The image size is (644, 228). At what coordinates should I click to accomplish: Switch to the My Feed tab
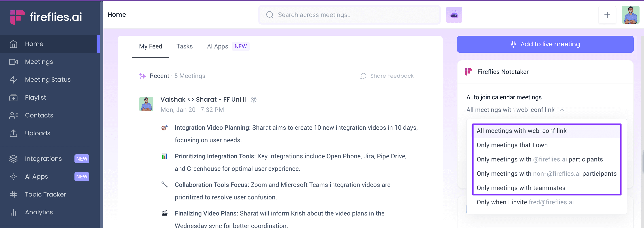coord(150,46)
